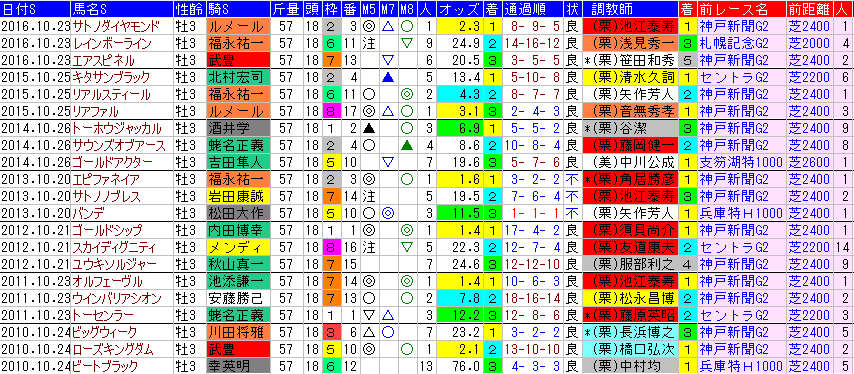Open horse ユウキソルジャー
Viewport: 854px width, 374px height.
(x=114, y=264)
